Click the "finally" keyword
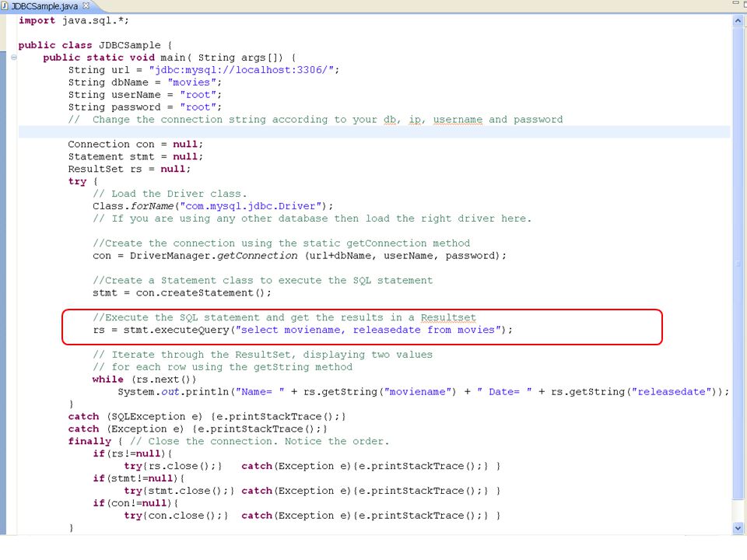The height and width of the screenshot is (560, 747). tap(89, 442)
